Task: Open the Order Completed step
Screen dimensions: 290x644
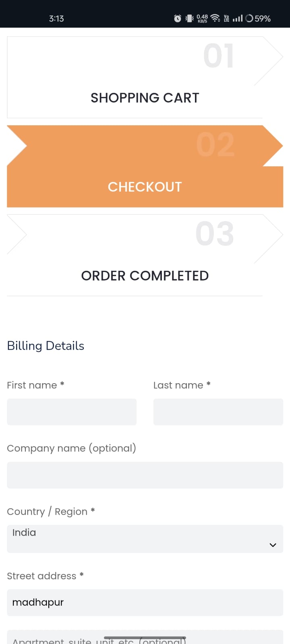Action: tap(145, 276)
